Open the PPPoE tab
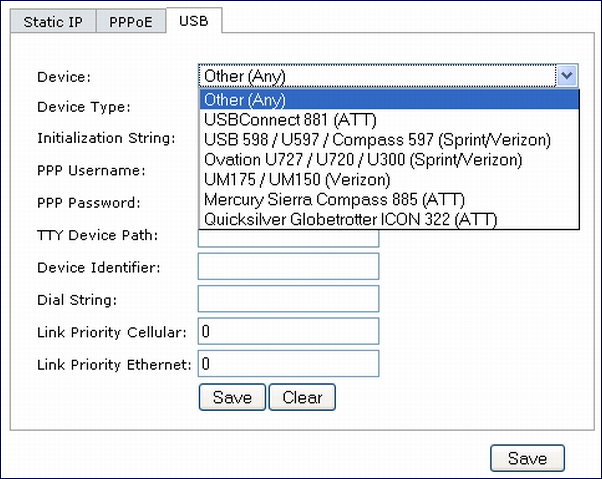 pos(131,21)
